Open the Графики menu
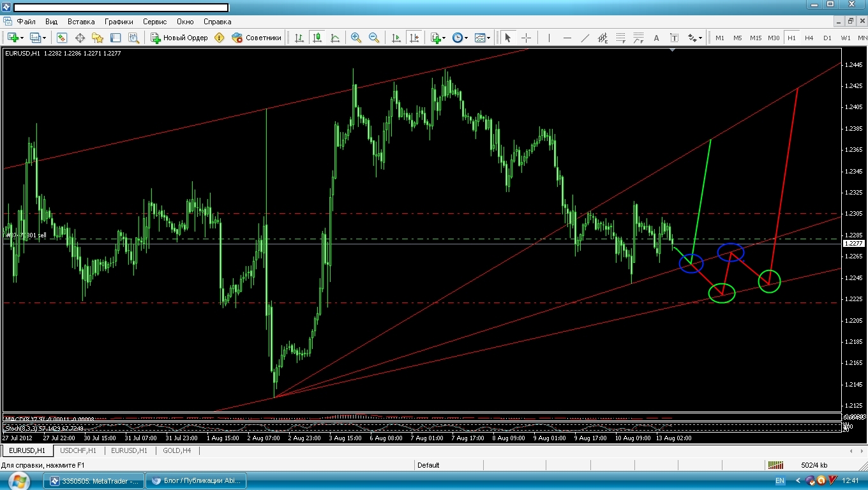This screenshot has width=868, height=490. (x=119, y=22)
